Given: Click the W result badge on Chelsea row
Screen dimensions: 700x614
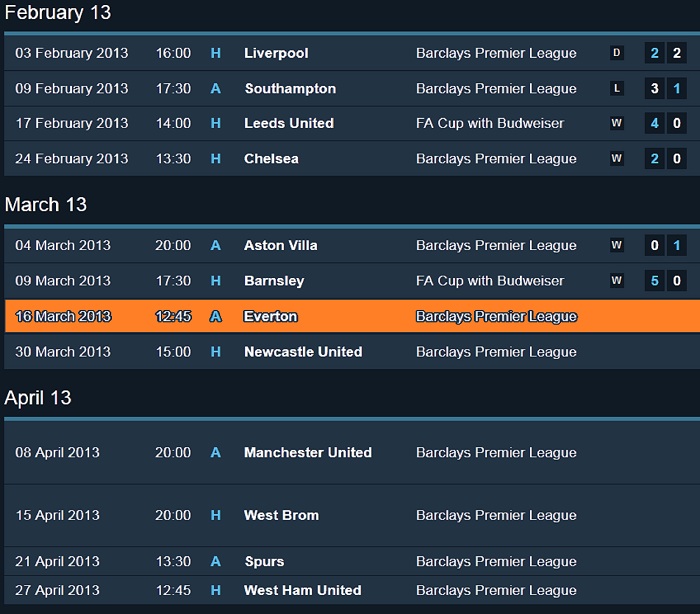Looking at the screenshot, I should [617, 159].
